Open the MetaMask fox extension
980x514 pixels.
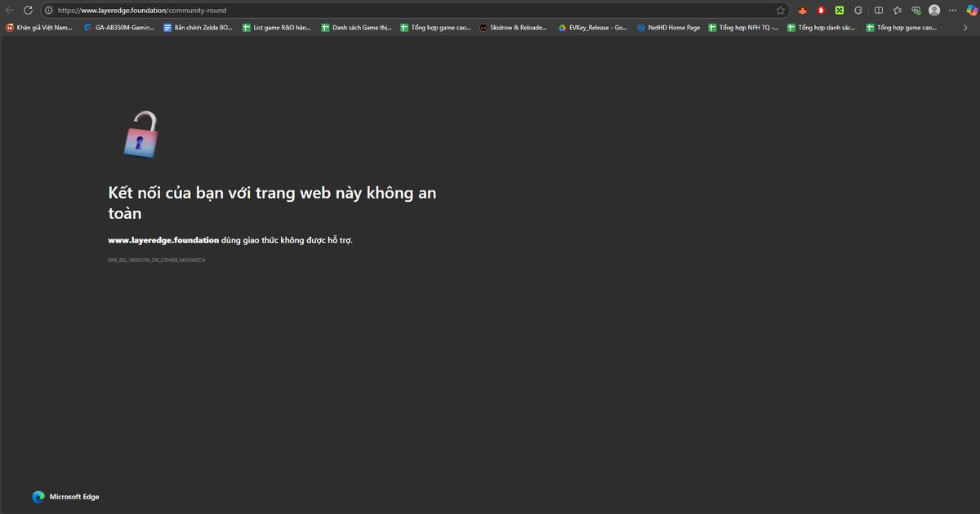[x=803, y=11]
